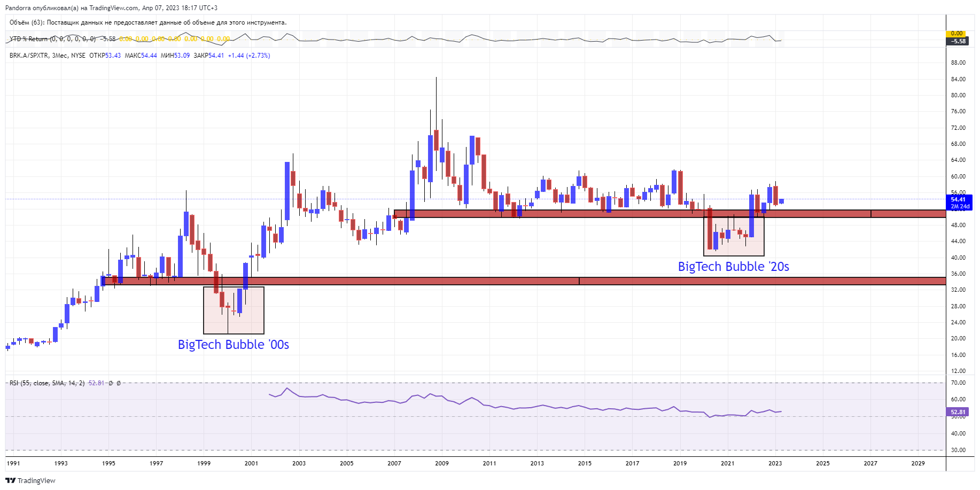
Task: Click the RSI value label 52.81 on the scale
Action: coord(958,412)
